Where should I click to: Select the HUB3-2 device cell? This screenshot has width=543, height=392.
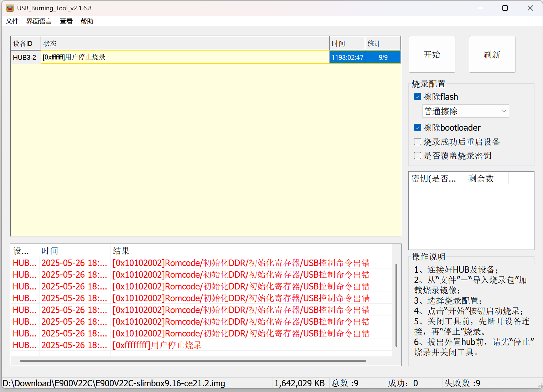pos(26,57)
